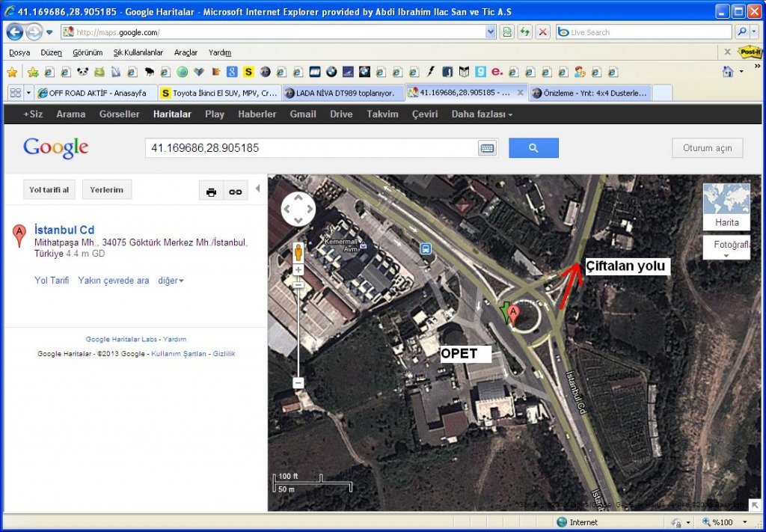Zoom in using the plus button
The width and height of the screenshot is (766, 532).
coord(298,269)
